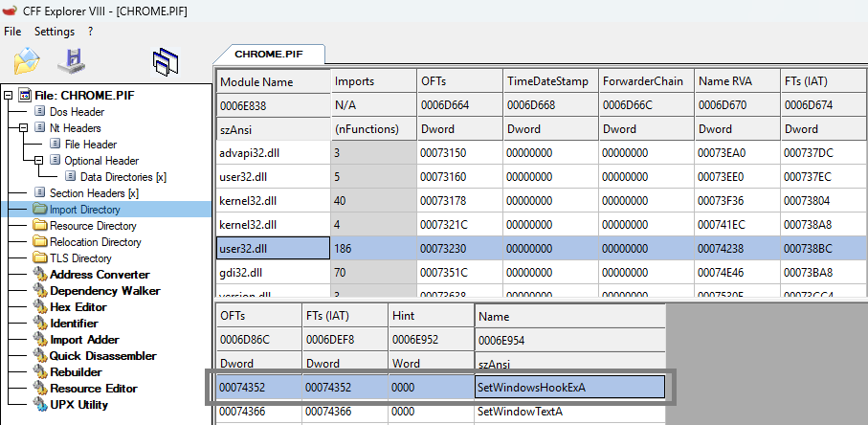
Task: Click the open file folder toolbar icon
Action: pyautogui.click(x=27, y=61)
